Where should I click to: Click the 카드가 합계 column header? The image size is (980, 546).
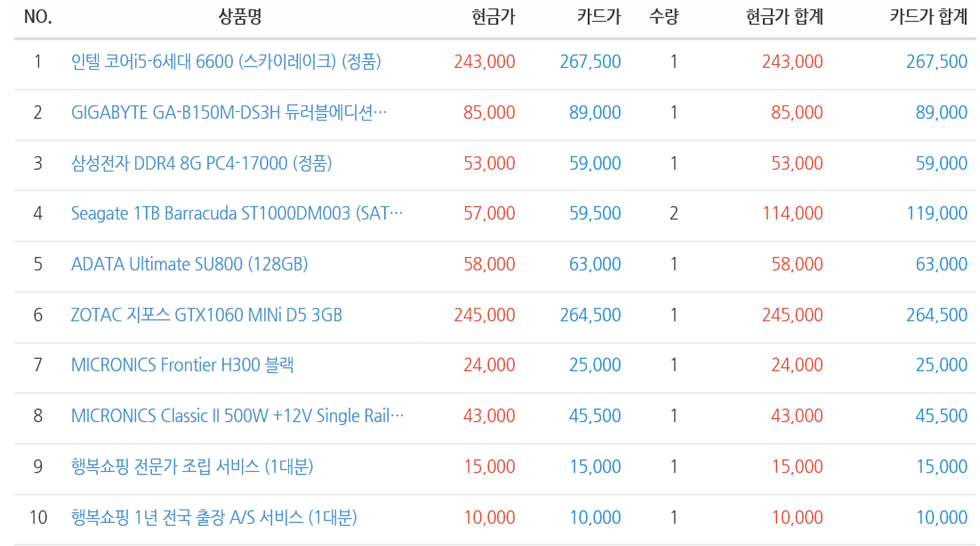[x=928, y=17]
